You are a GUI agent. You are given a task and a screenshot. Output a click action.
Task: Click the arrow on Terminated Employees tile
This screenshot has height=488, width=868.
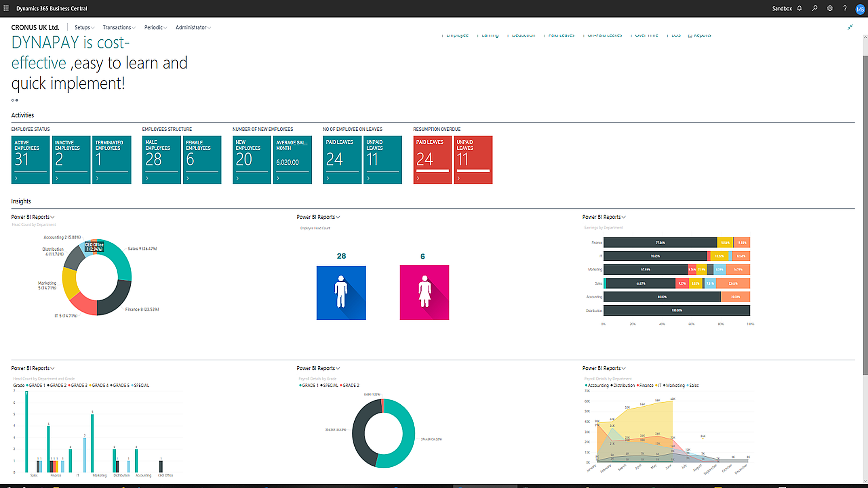pyautogui.click(x=97, y=178)
